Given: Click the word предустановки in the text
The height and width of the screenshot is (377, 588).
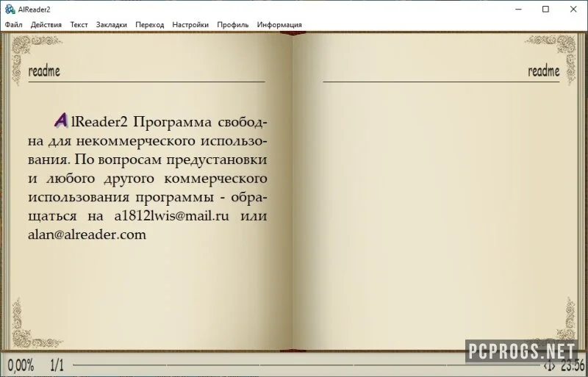Looking at the screenshot, I should point(217,160).
